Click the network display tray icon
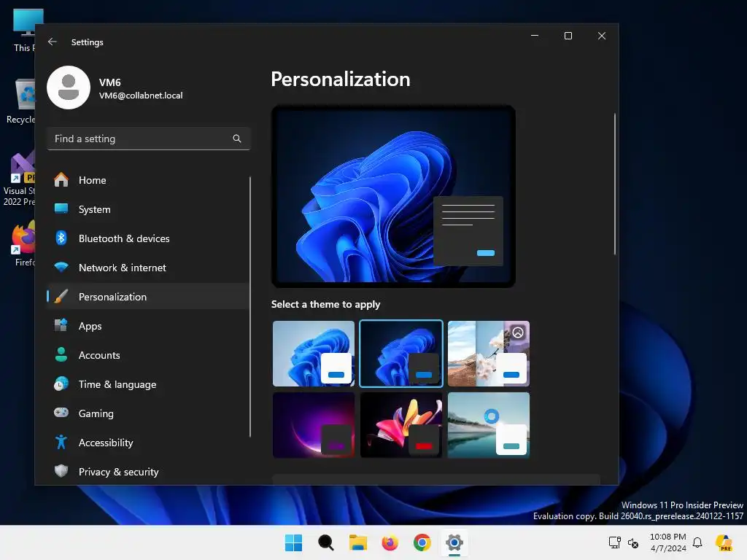Image resolution: width=747 pixels, height=560 pixels. point(614,542)
